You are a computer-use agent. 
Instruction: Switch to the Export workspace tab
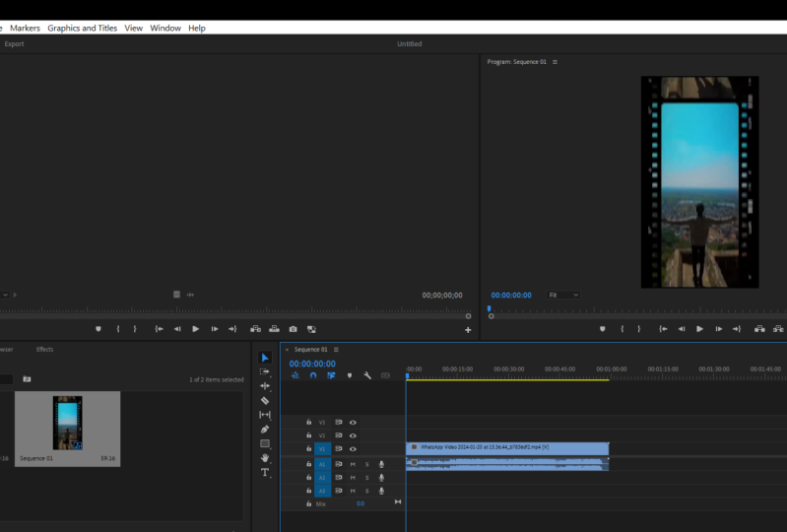(x=14, y=43)
